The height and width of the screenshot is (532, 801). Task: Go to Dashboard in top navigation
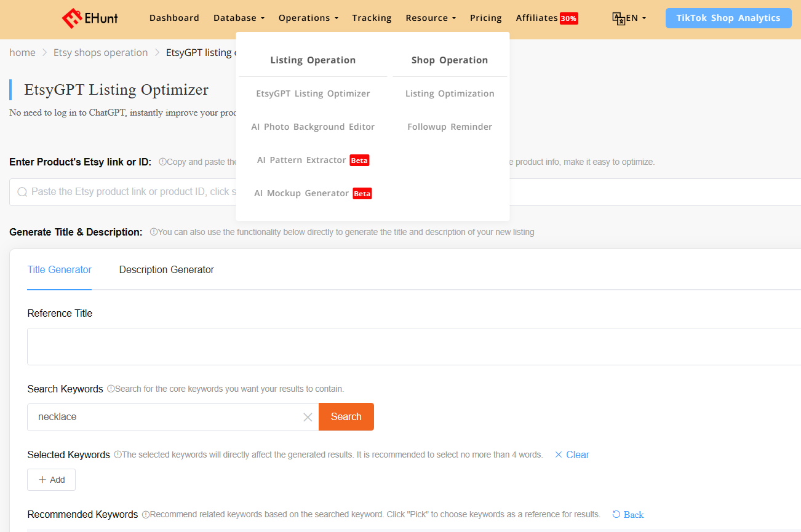[x=174, y=18]
